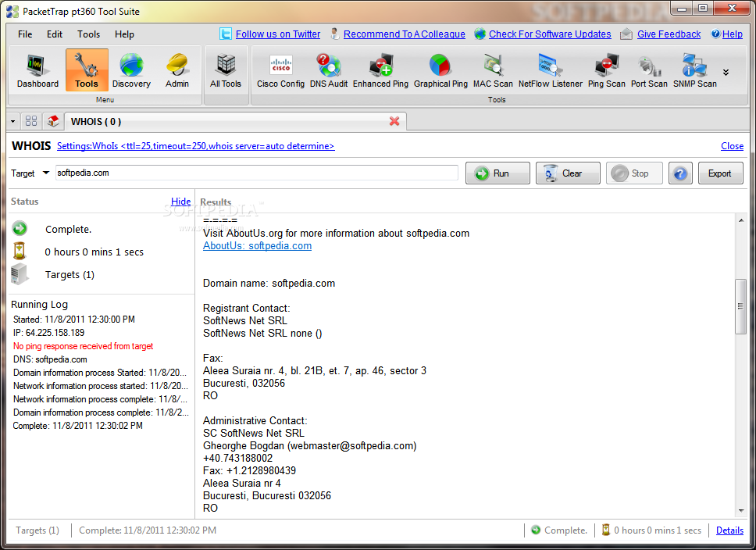The height and width of the screenshot is (550, 756).
Task: Click the 'IP: 64.225.158.189' log entry
Action: pyautogui.click(x=48, y=332)
